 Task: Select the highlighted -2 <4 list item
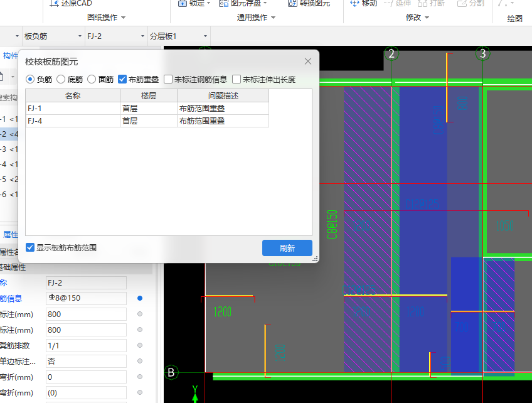point(9,134)
